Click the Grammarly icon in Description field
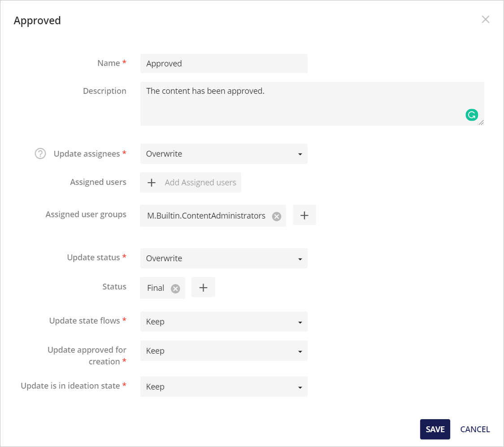The height and width of the screenshot is (447, 504). pyautogui.click(x=472, y=115)
